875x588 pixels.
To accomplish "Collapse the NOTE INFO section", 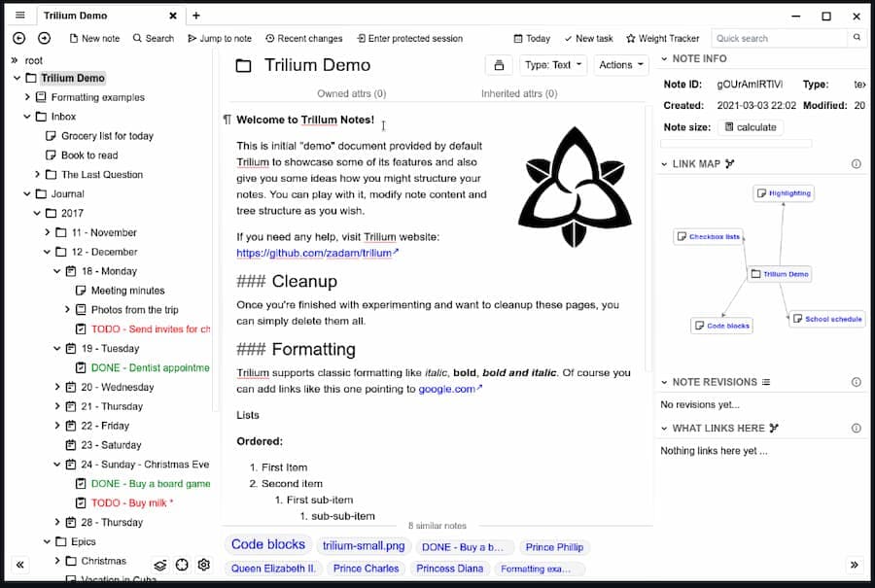I will [x=664, y=58].
